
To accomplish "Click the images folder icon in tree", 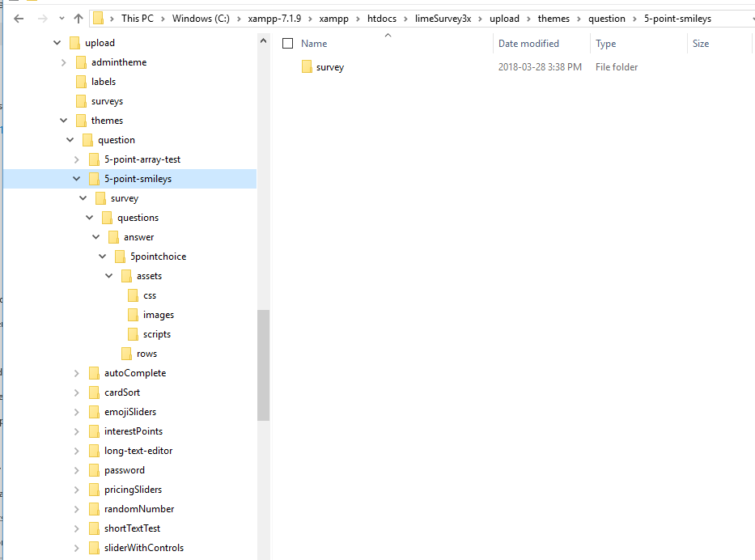I will pos(134,315).
